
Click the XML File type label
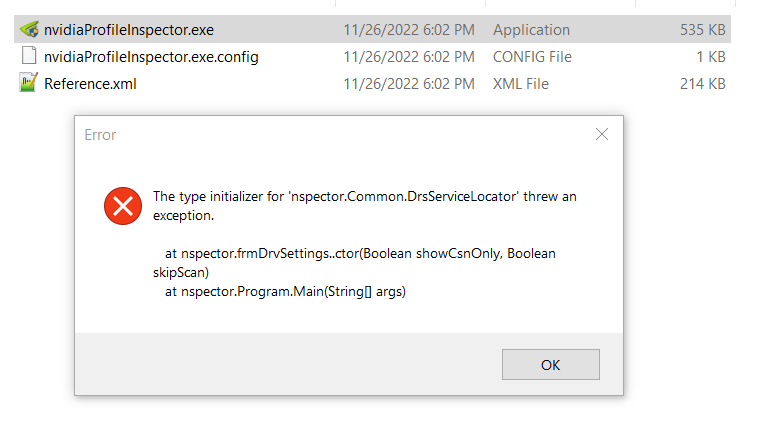pos(521,84)
